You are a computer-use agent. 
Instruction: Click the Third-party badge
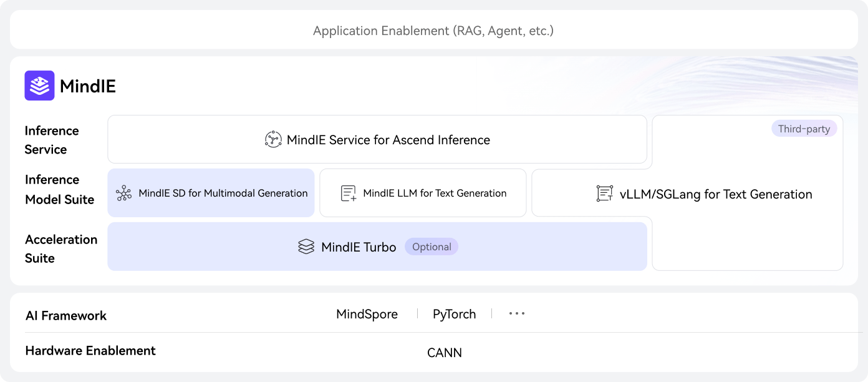click(804, 129)
